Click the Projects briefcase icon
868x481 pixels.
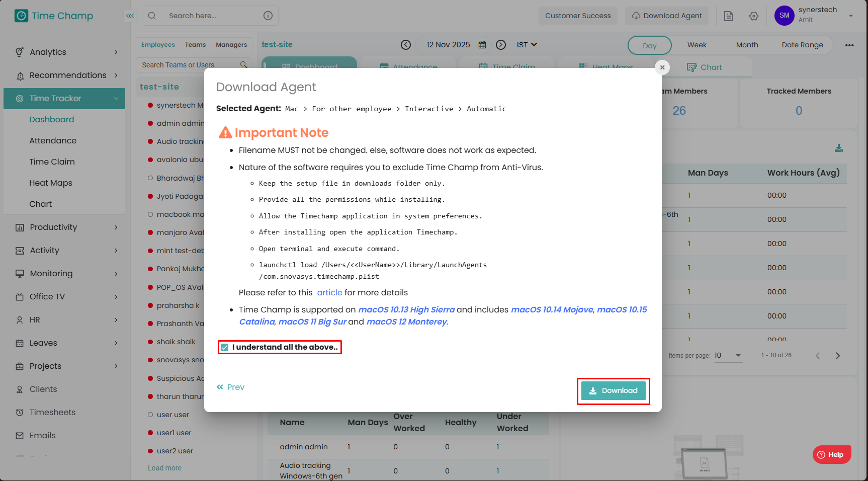pos(20,366)
